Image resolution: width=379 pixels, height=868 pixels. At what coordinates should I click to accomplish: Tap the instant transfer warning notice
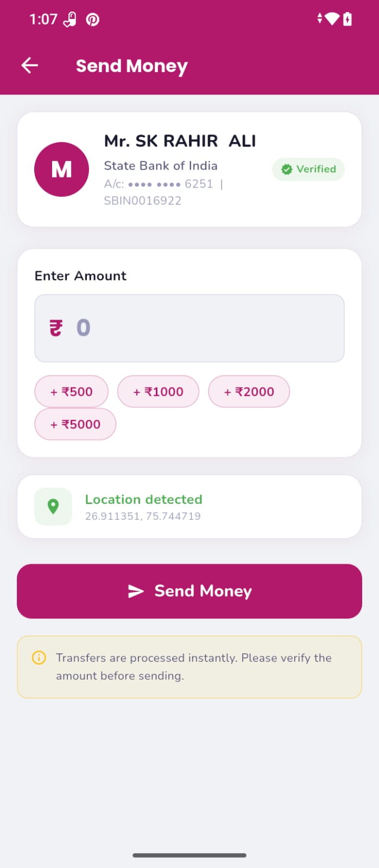coord(189,667)
